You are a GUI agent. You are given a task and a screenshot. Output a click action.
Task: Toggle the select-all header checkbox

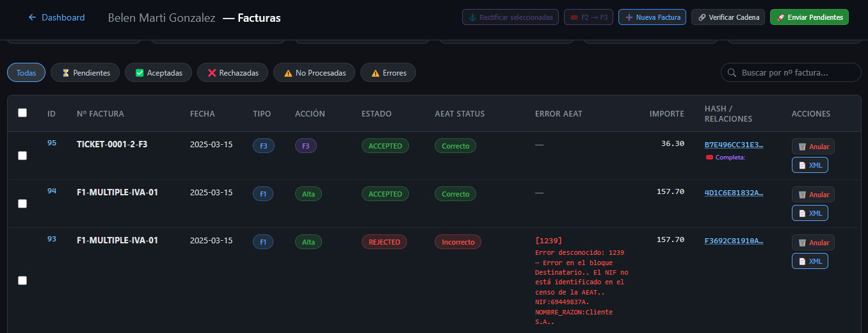22,113
